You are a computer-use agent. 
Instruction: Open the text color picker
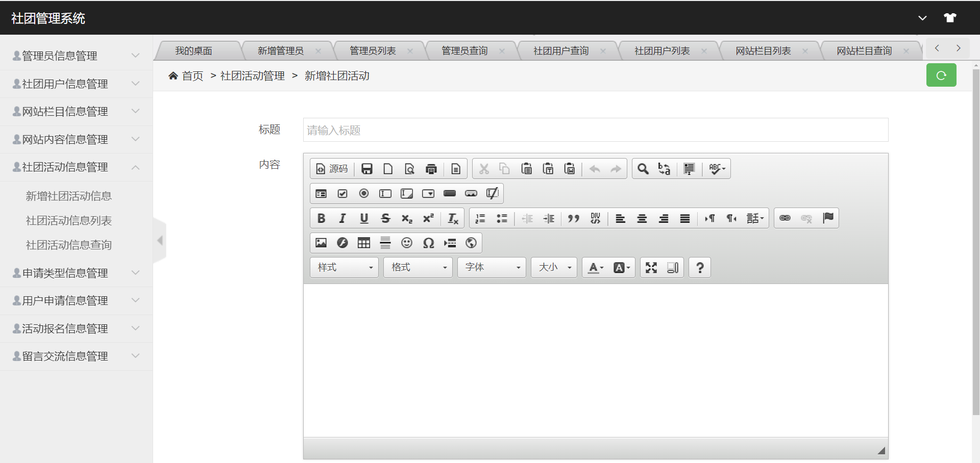(x=595, y=268)
